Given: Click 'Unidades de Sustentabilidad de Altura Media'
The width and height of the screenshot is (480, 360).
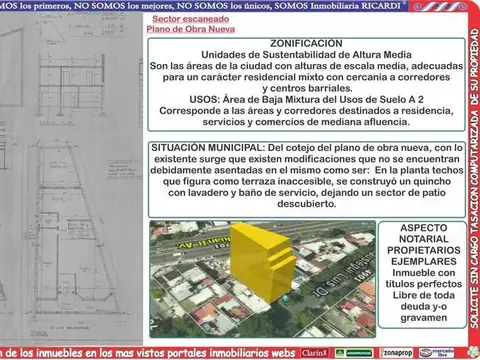Looking at the screenshot, I should [306, 55].
